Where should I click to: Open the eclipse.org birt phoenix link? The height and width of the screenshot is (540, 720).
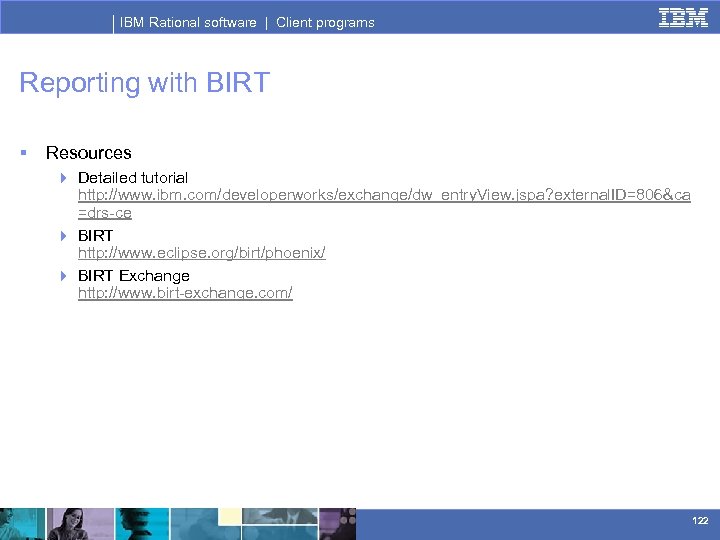tap(202, 253)
